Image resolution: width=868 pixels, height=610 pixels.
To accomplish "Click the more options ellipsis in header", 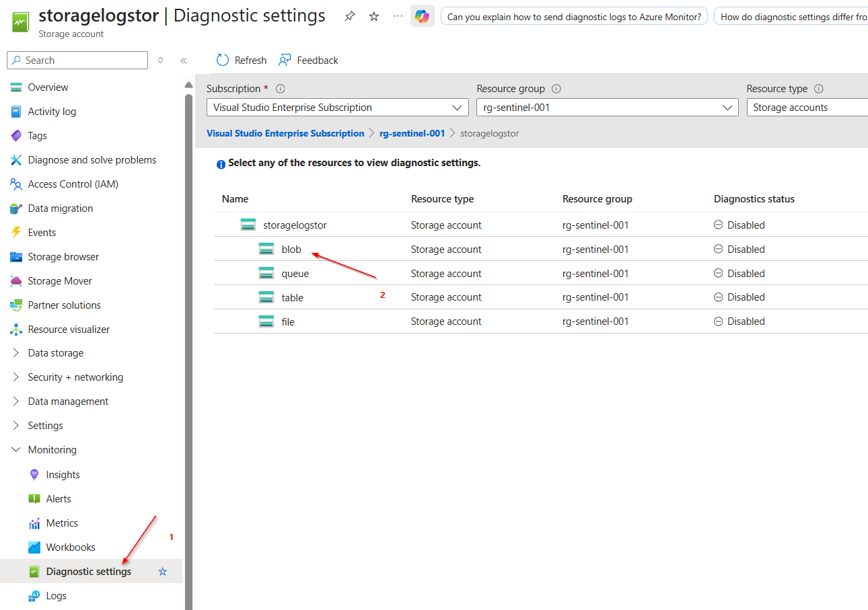I will pos(398,17).
